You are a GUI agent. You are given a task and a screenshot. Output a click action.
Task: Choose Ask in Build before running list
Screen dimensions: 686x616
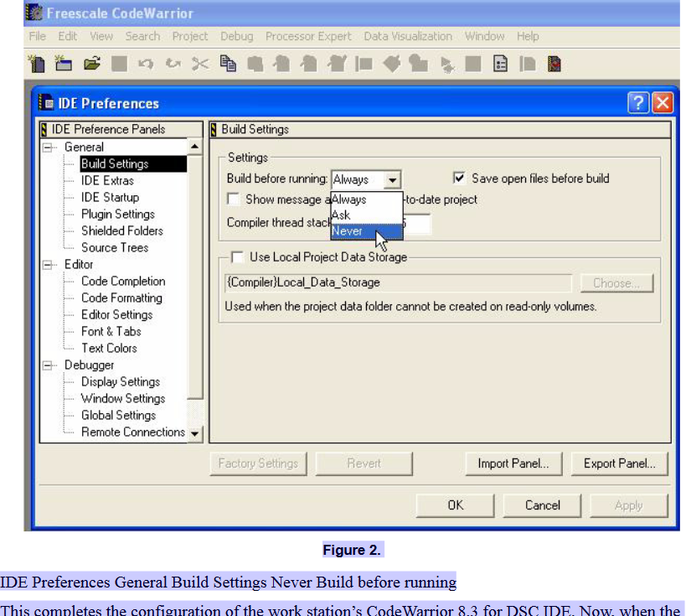pyautogui.click(x=367, y=215)
